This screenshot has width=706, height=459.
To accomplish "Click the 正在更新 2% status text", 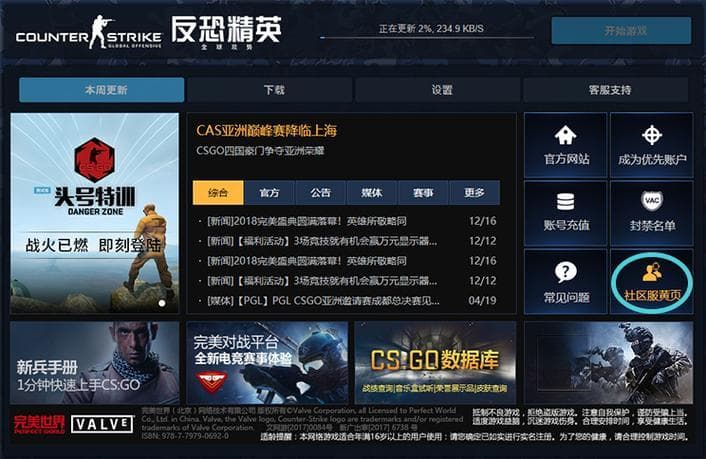I will pos(431,28).
